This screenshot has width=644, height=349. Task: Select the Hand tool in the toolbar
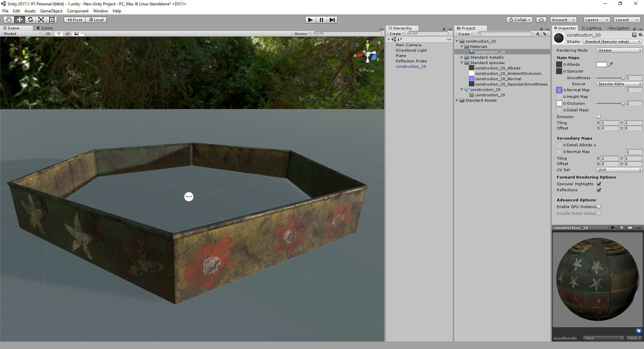[x=9, y=20]
